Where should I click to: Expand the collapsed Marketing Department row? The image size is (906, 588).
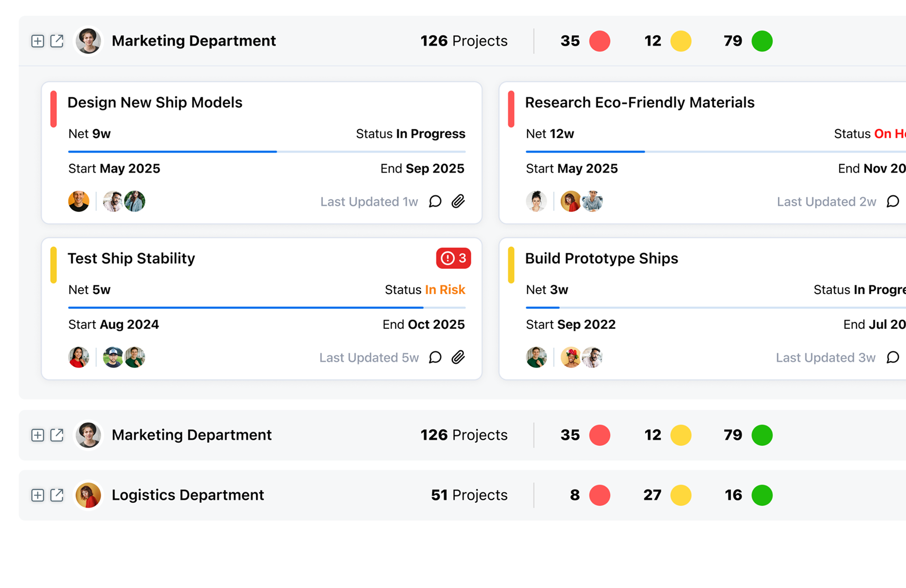[x=38, y=435]
